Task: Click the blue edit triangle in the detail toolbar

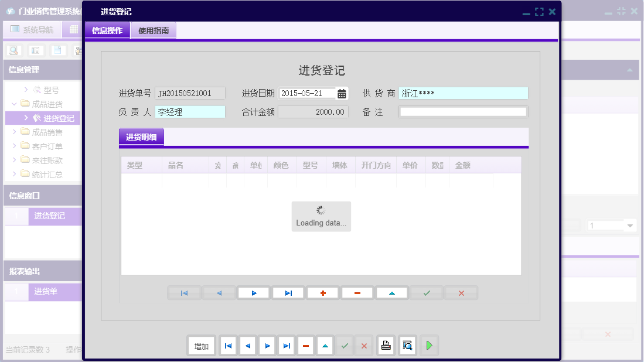Action: point(391,292)
